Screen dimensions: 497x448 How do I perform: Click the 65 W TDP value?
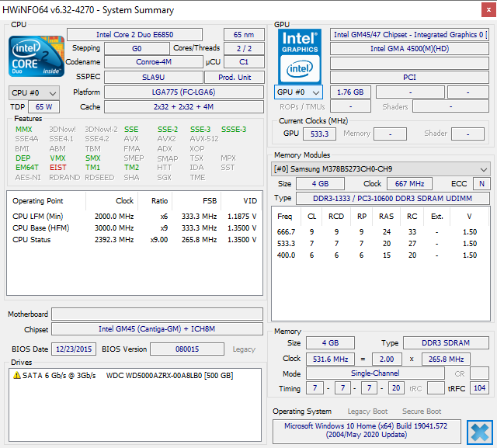43,107
